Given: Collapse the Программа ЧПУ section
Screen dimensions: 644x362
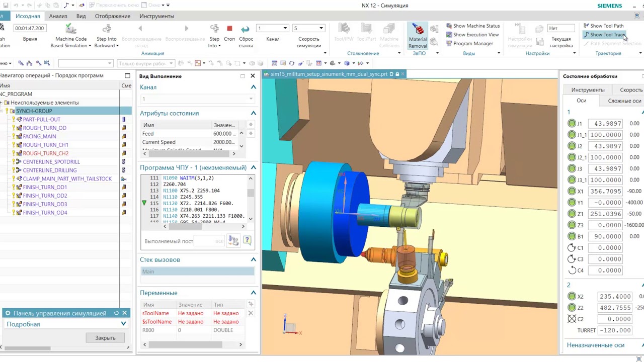Looking at the screenshot, I should pos(253,167).
